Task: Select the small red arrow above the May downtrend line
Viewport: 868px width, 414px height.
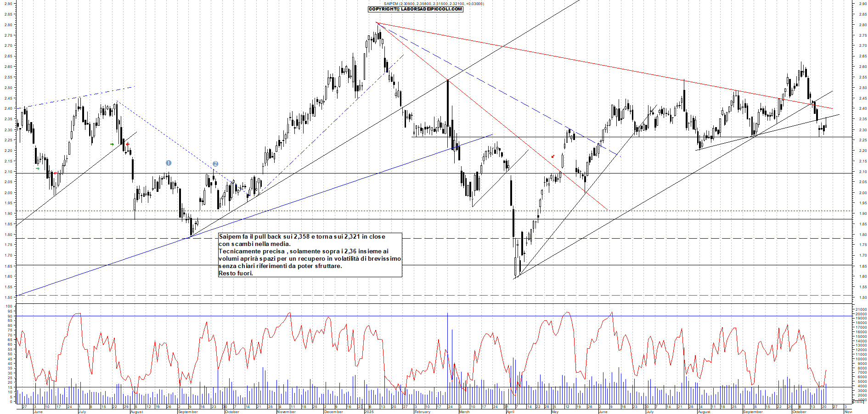Action: pyautogui.click(x=553, y=157)
